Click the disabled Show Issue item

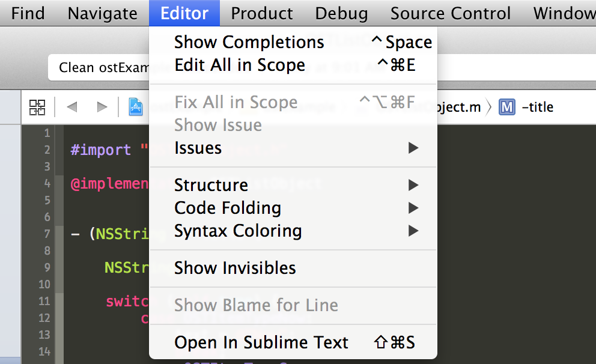tap(293, 125)
